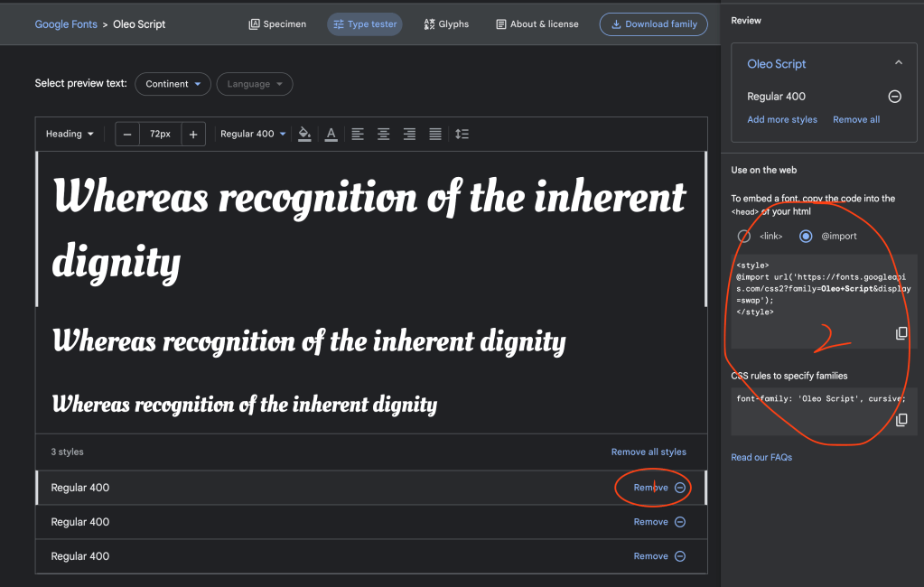Image resolution: width=924 pixels, height=587 pixels.
Task: Open the line height spacing control
Action: tap(462, 134)
